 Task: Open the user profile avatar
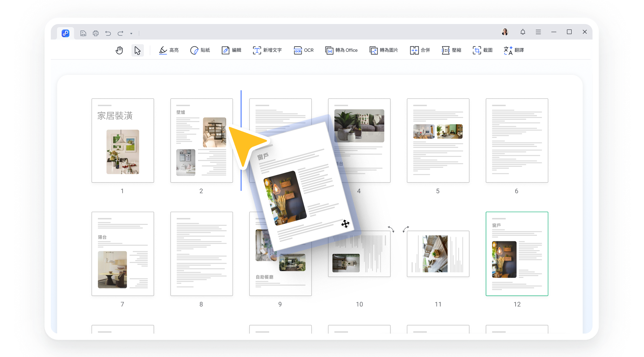coord(505,32)
